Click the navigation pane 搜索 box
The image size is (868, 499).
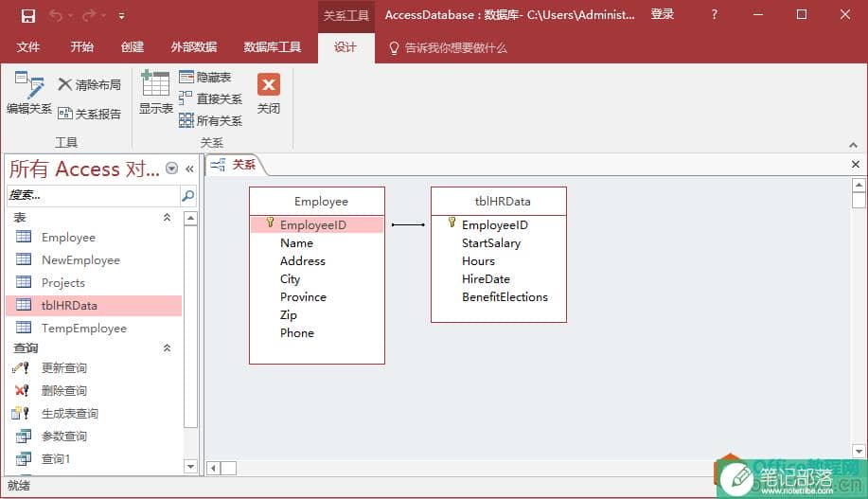tap(93, 195)
